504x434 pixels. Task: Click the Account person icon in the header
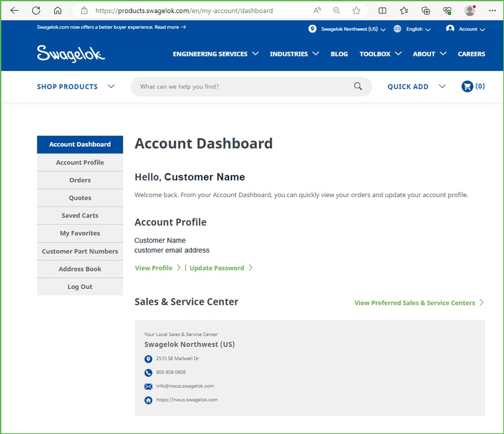[x=450, y=29]
